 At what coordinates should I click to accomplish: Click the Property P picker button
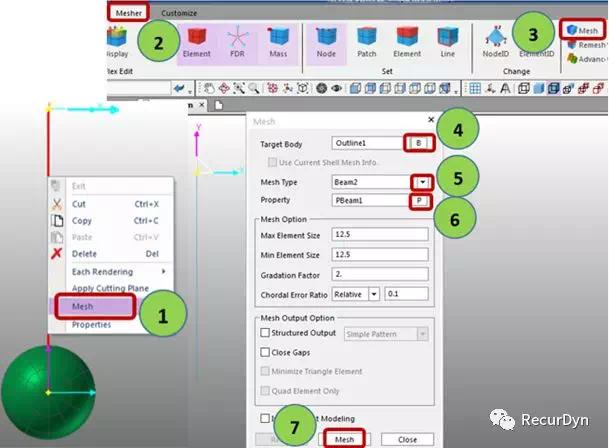pyautogui.click(x=419, y=201)
